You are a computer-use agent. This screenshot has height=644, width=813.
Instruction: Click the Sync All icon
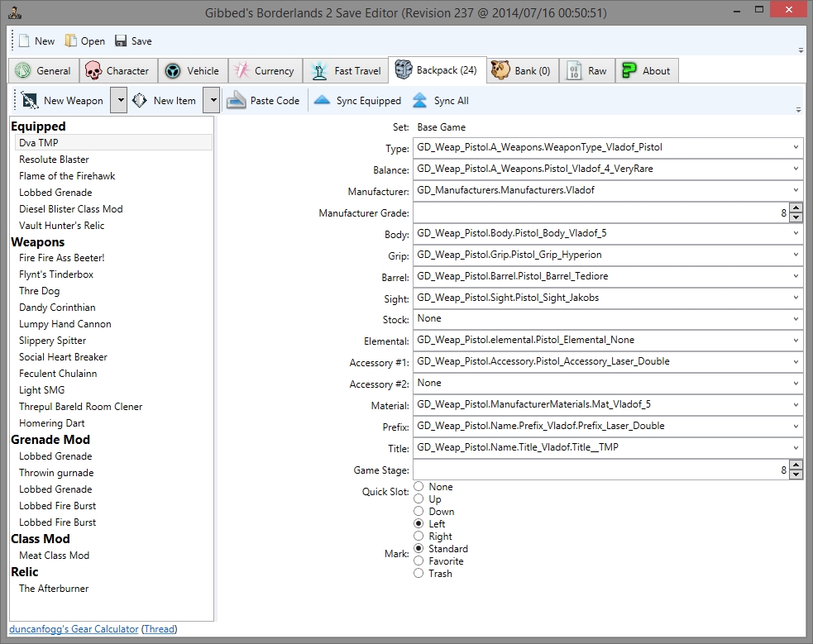[x=420, y=101]
